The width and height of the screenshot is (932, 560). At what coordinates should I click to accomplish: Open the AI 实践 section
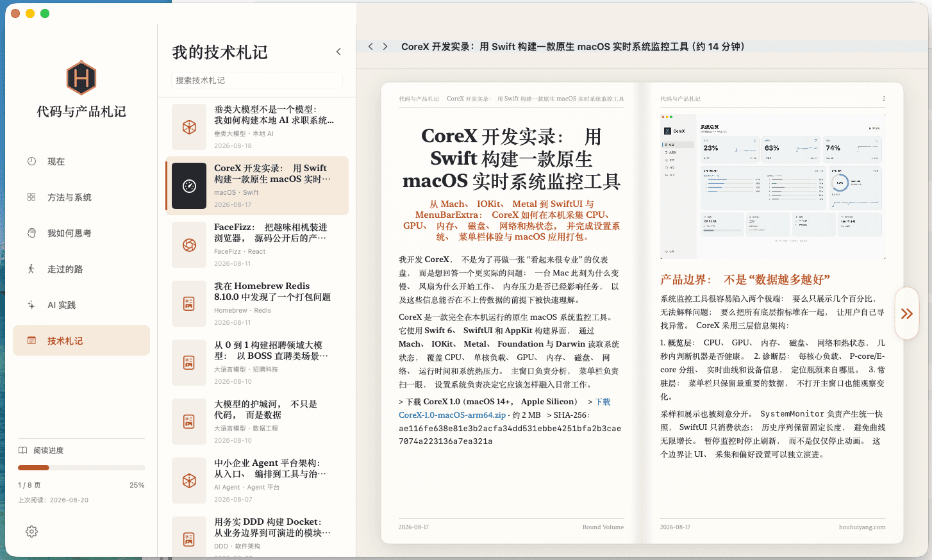click(x=81, y=305)
